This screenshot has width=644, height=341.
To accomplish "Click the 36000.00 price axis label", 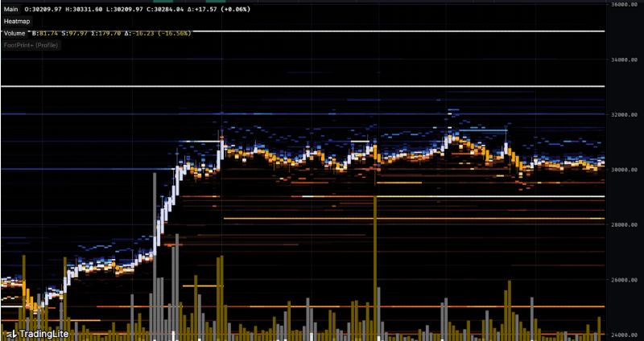I will click(624, 5).
